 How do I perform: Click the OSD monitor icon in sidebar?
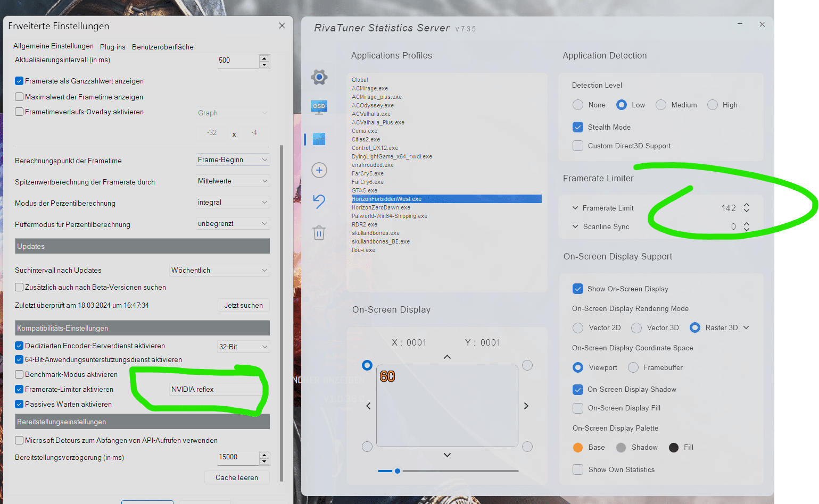(319, 106)
